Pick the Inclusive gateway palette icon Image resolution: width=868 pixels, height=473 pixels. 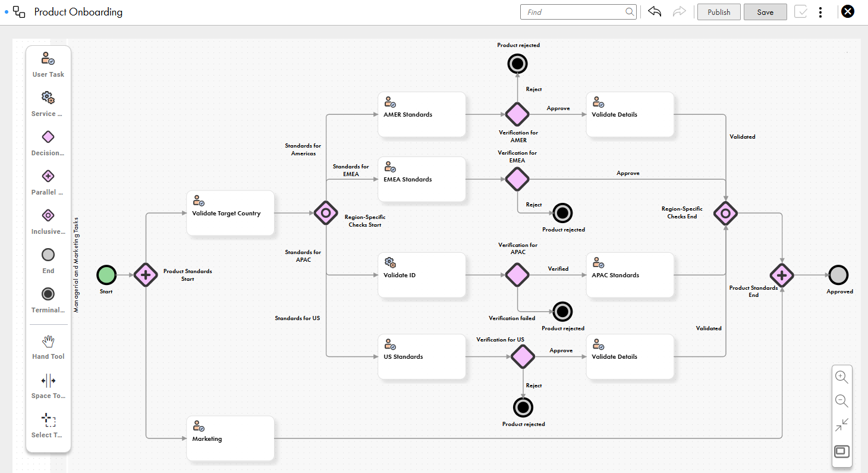[48, 215]
